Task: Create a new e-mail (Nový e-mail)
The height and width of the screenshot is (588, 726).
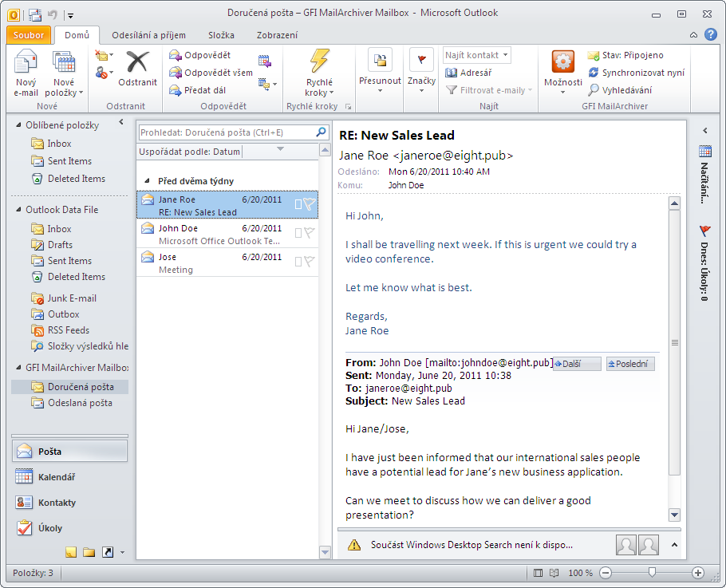Action: (26, 73)
